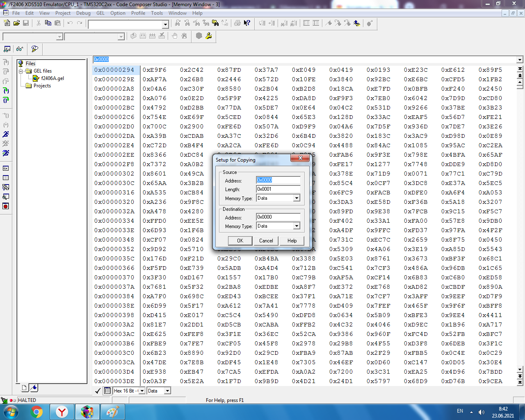Click the Source Address input field
The width and height of the screenshot is (525, 420).
(278, 180)
